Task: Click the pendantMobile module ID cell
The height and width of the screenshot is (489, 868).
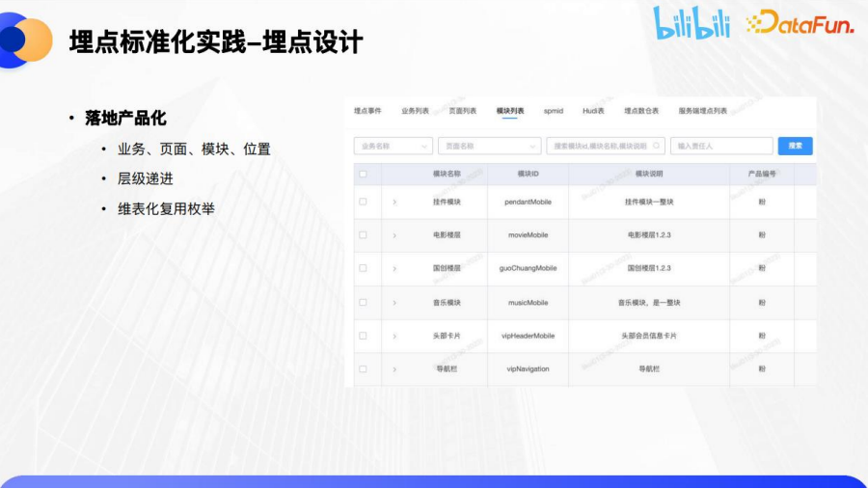Action: click(x=529, y=203)
